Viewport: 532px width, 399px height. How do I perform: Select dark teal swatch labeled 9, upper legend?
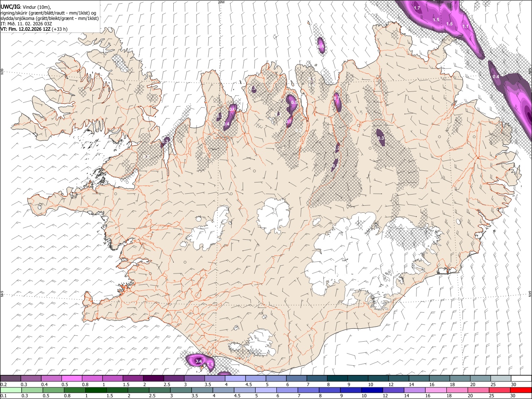click(357, 379)
